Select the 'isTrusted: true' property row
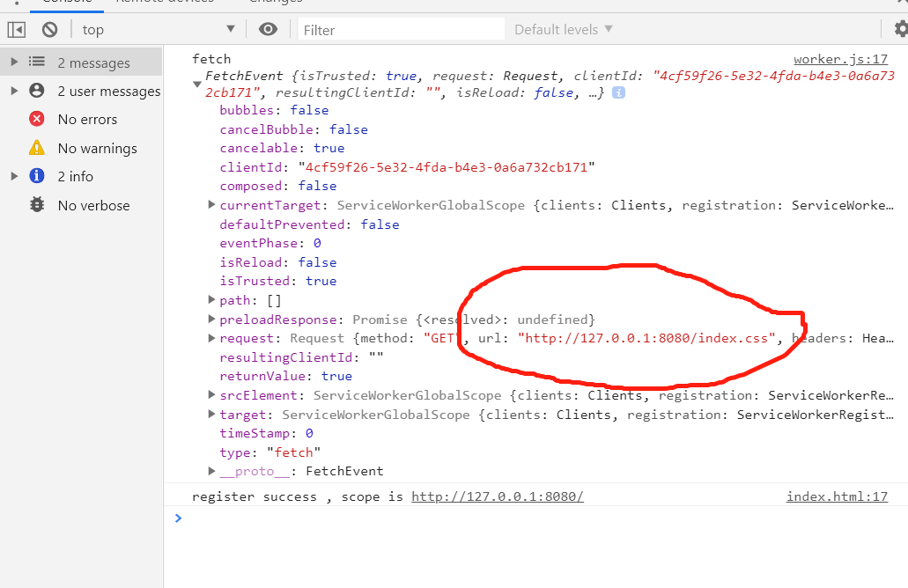Screen dimensions: 908x588 click(x=278, y=282)
